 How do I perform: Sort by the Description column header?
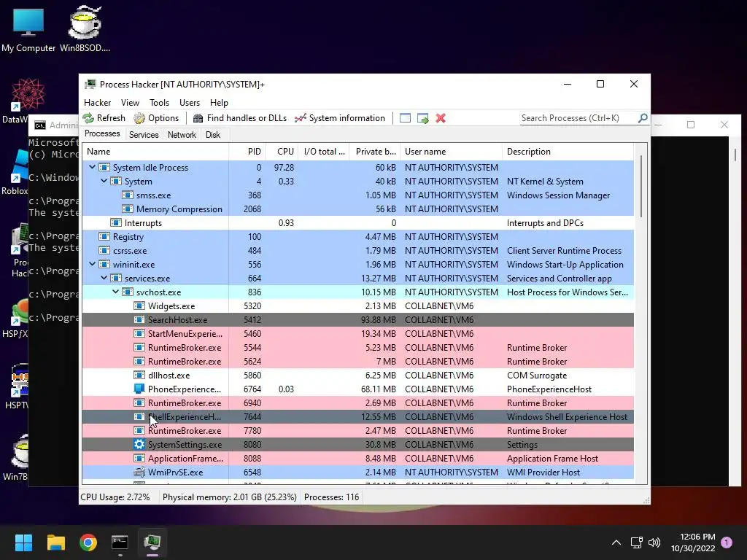568,152
